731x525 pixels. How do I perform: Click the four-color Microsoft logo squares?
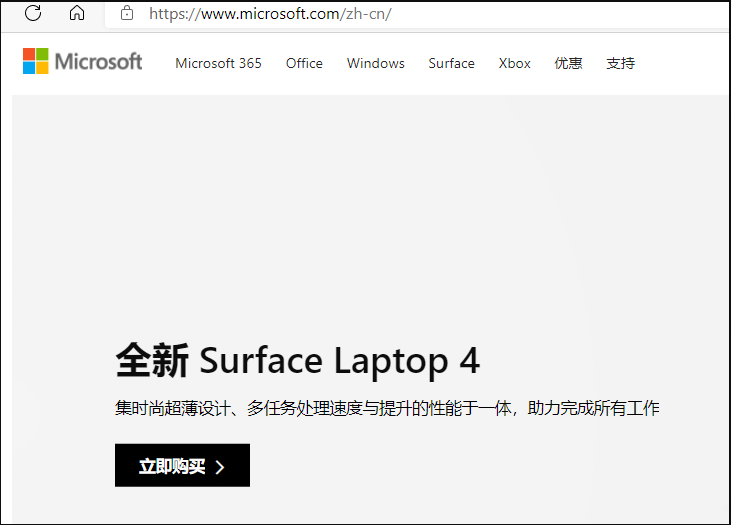36,61
